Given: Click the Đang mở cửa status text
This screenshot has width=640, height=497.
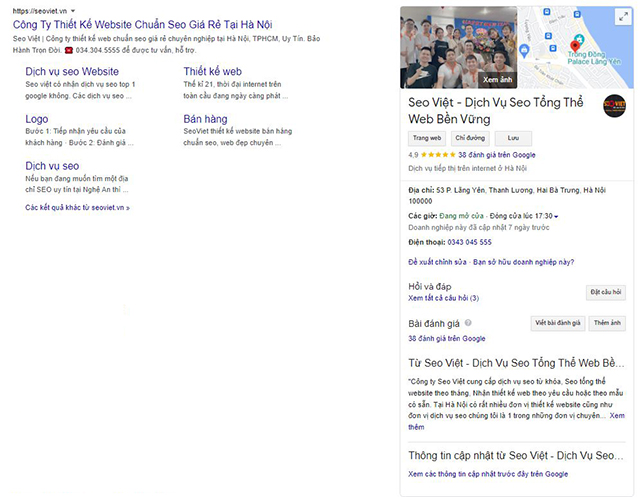Looking at the screenshot, I should tap(461, 216).
